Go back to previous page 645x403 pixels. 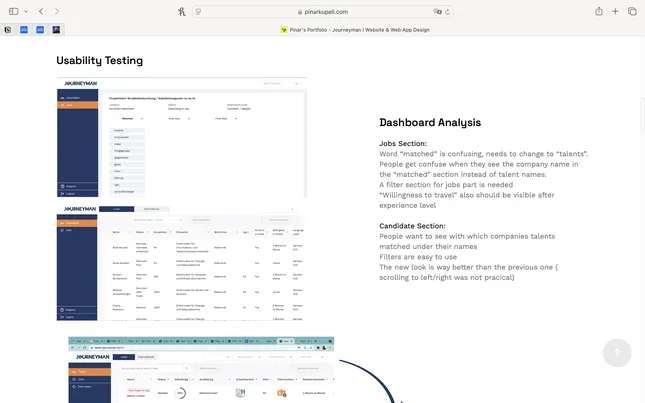pyautogui.click(x=40, y=11)
